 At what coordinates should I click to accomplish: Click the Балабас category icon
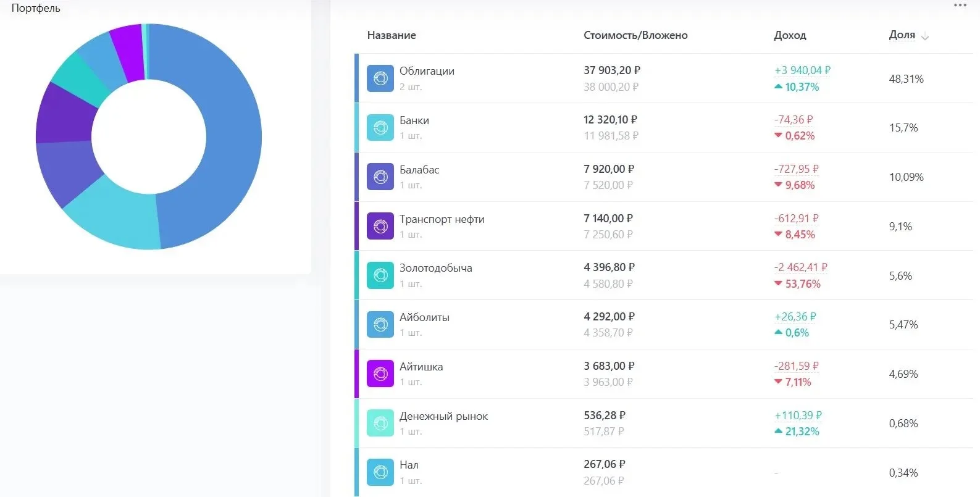[380, 177]
